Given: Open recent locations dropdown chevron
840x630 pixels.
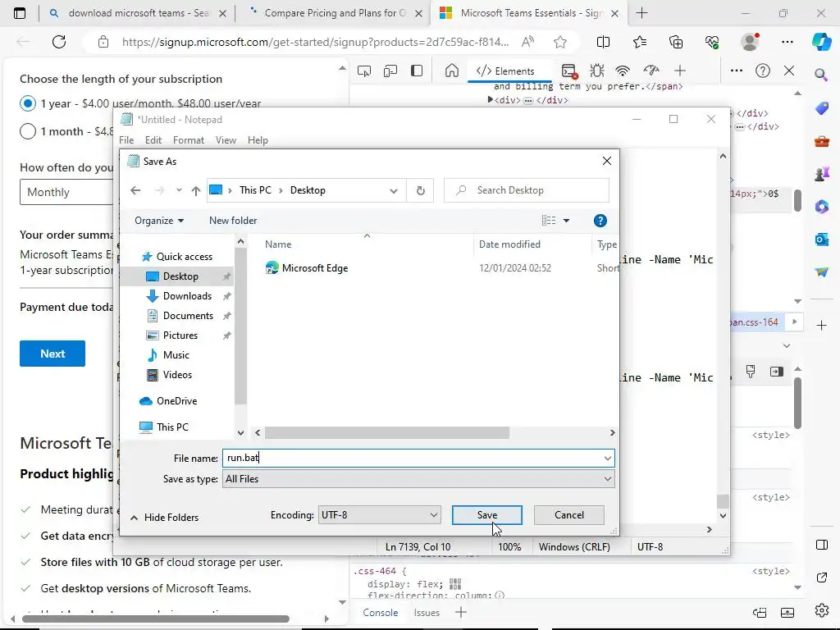Looking at the screenshot, I should [179, 190].
